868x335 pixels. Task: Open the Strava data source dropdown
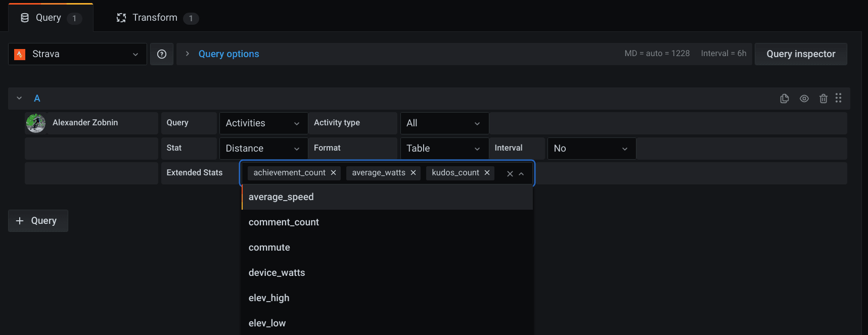[77, 54]
